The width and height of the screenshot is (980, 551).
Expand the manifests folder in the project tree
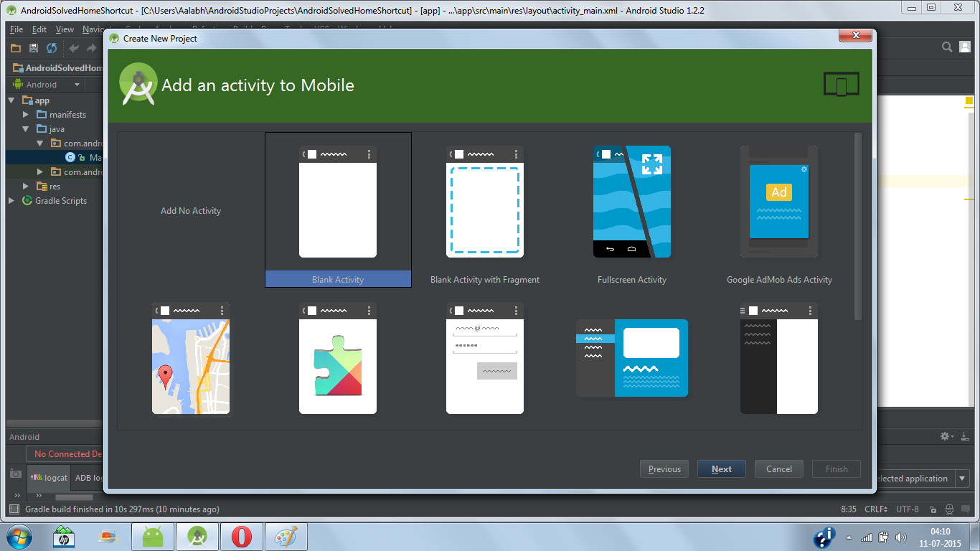tap(25, 114)
